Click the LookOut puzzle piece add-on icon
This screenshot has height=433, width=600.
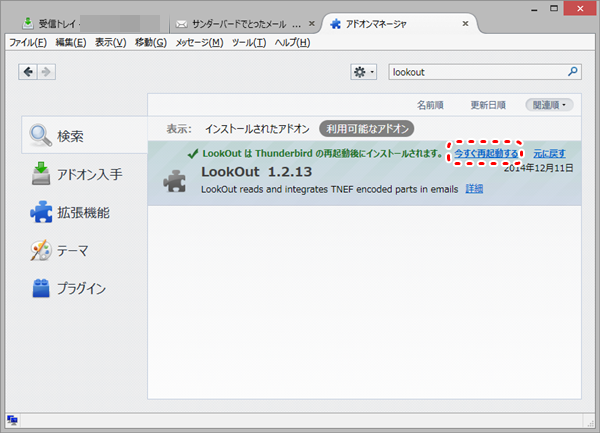tap(175, 181)
